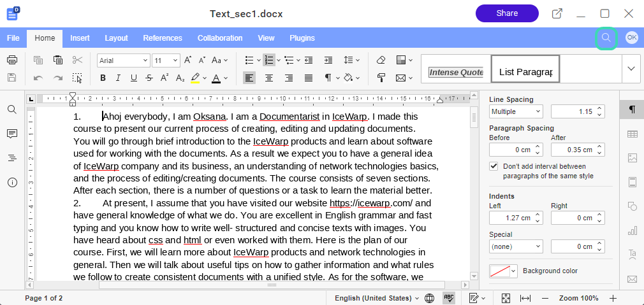Screen dimensions: 644x305
Task: Open the Change case Aa dropdown
Action: tap(219, 60)
